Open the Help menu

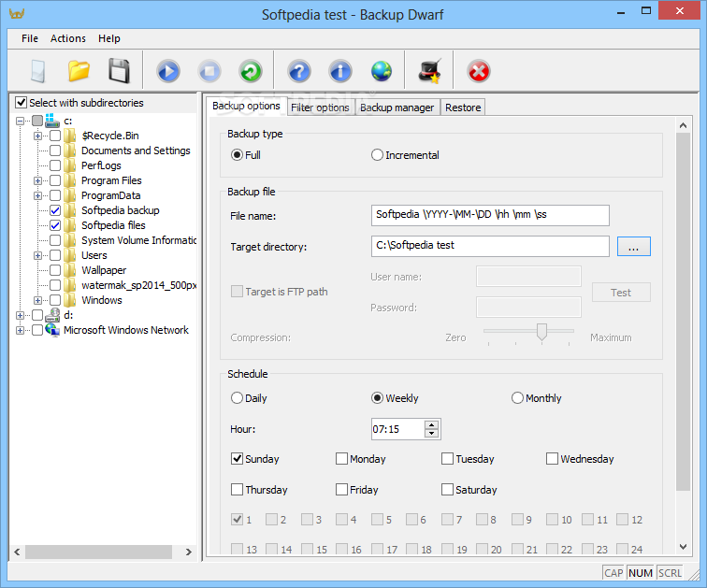click(x=109, y=38)
